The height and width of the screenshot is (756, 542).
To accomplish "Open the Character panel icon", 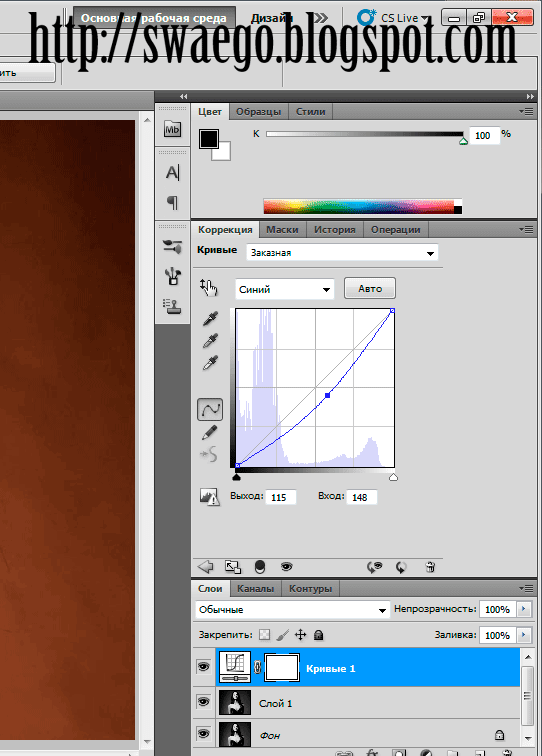I will [x=173, y=173].
